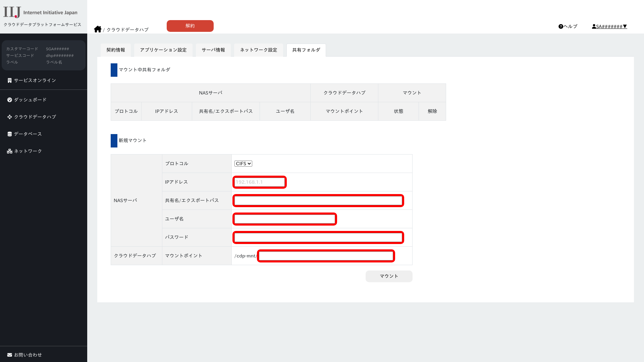Click the プロトコル column header in mounted table
This screenshot has height=362, width=644.
coord(126,111)
